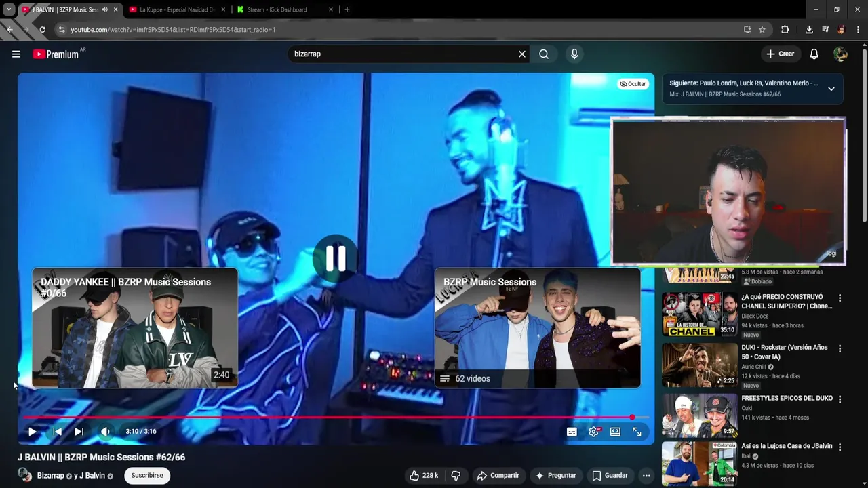Screen dimensions: 868x488
Task: Seek on the red progress bar
Action: 336,418
